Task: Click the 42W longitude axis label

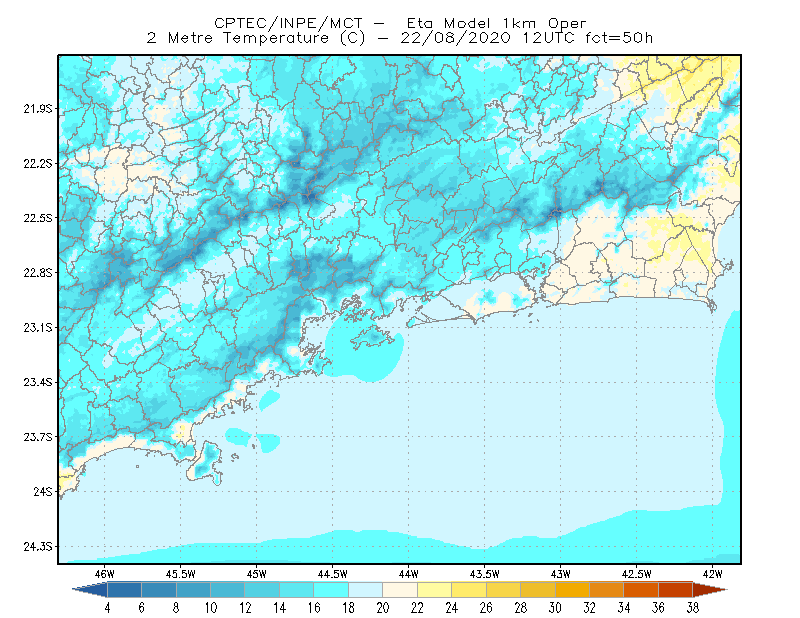Action: 712,574
